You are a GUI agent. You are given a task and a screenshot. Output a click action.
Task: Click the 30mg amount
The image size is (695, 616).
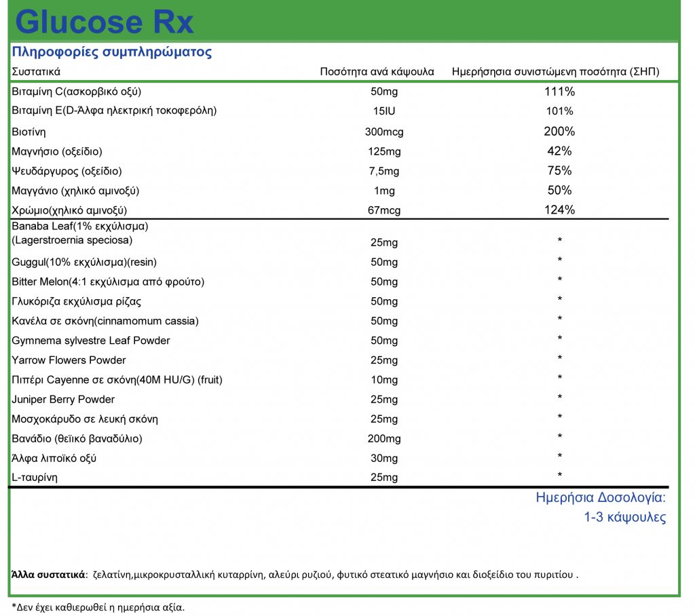click(384, 458)
